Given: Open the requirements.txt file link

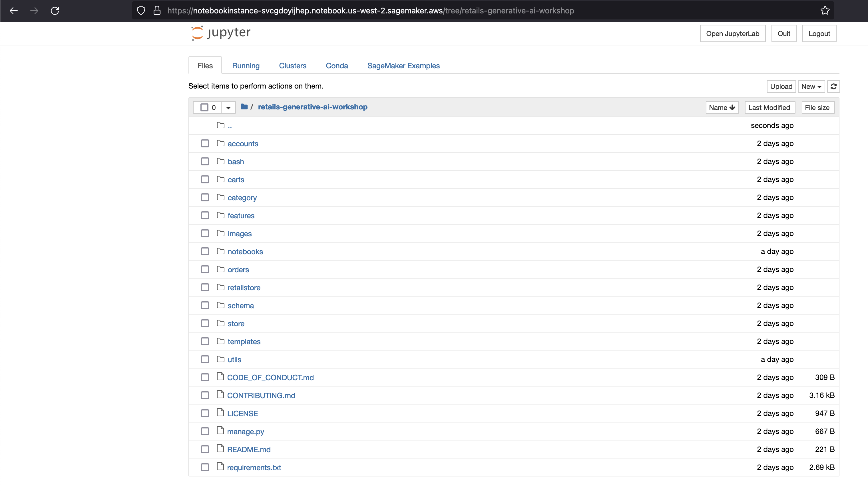Looking at the screenshot, I should (254, 468).
